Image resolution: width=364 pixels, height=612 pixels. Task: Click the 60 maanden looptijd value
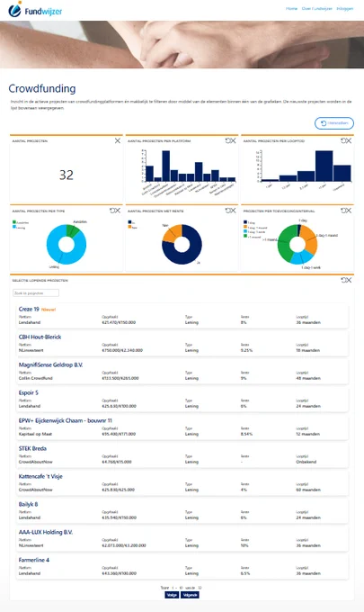pos(308,490)
